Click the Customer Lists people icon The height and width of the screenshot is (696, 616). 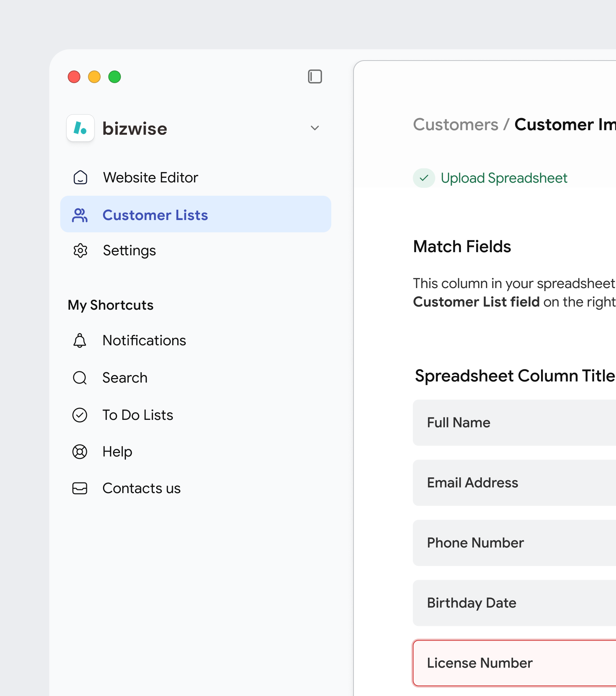point(80,215)
